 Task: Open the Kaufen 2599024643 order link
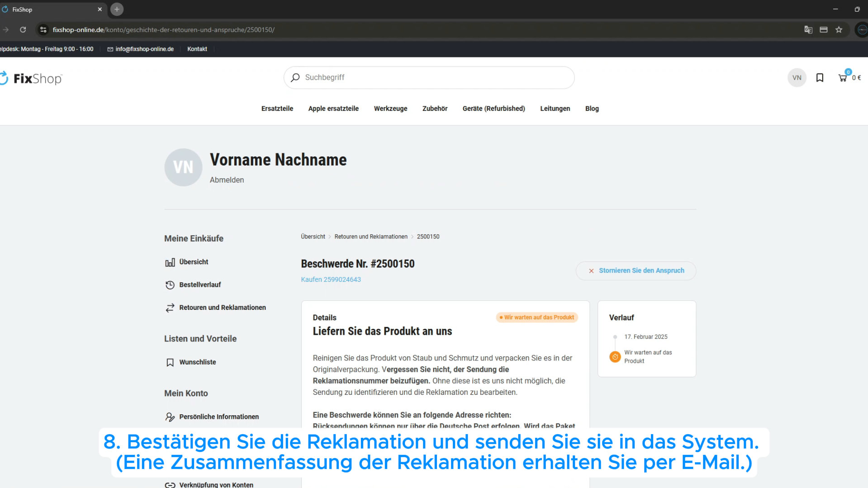tap(331, 280)
